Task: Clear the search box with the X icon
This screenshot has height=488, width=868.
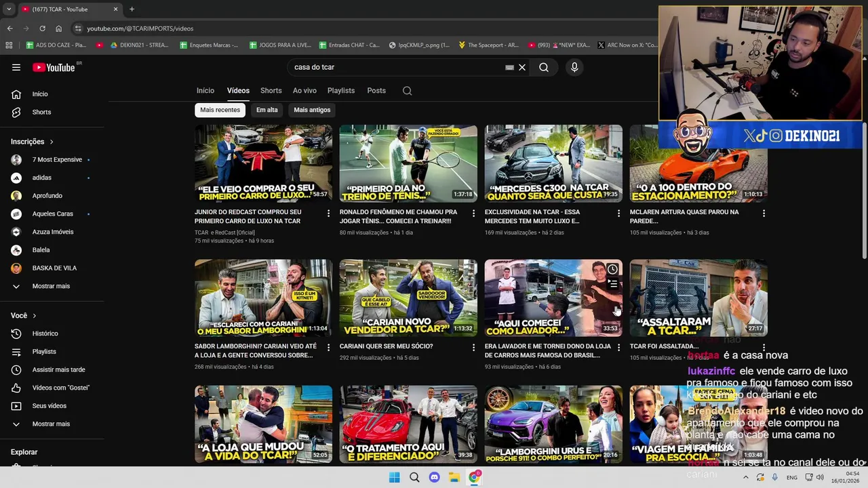Action: (522, 67)
